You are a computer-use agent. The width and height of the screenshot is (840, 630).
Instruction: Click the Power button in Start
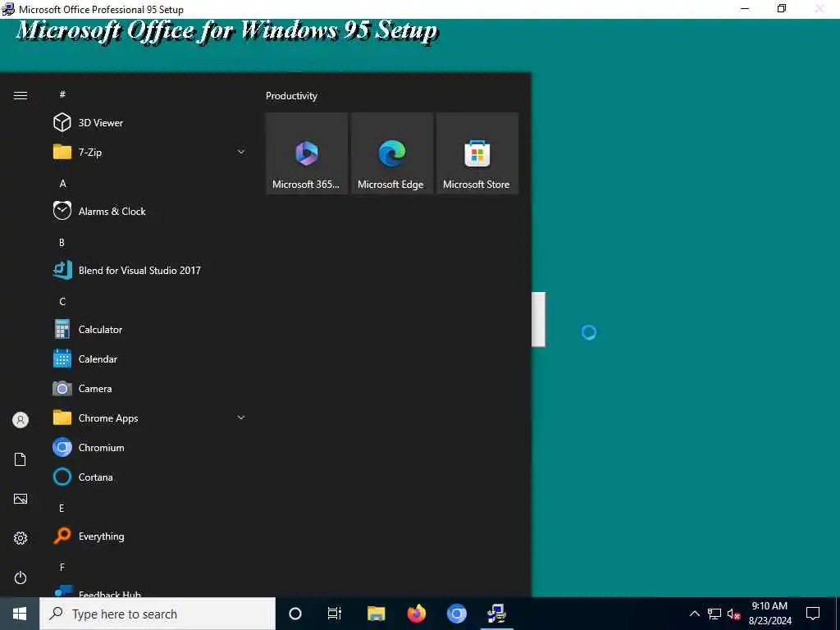pos(21,577)
